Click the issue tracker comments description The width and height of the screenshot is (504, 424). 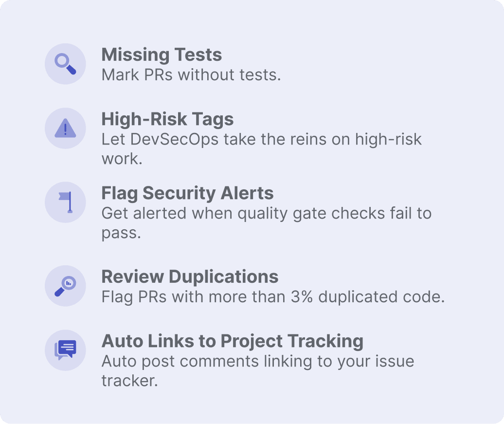tap(258, 370)
